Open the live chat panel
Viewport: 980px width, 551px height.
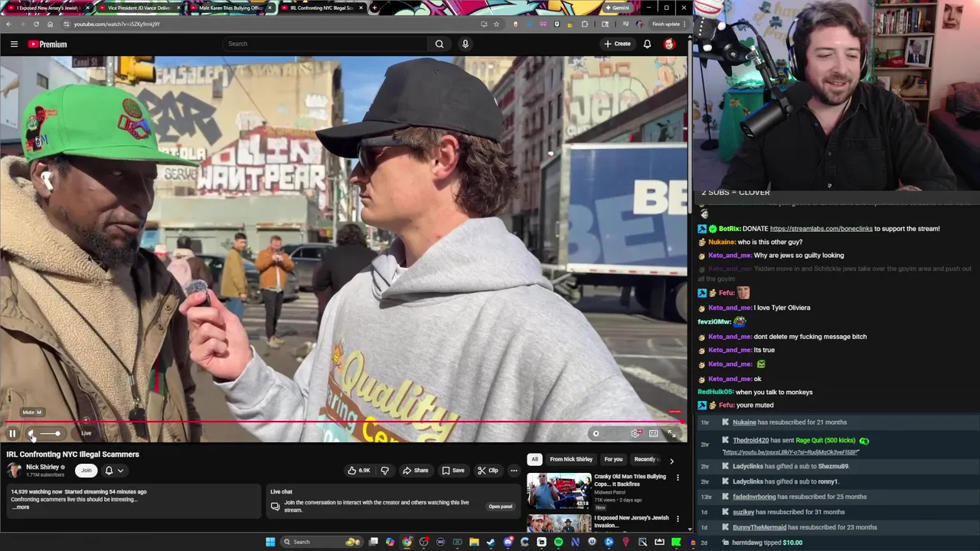[x=500, y=507]
